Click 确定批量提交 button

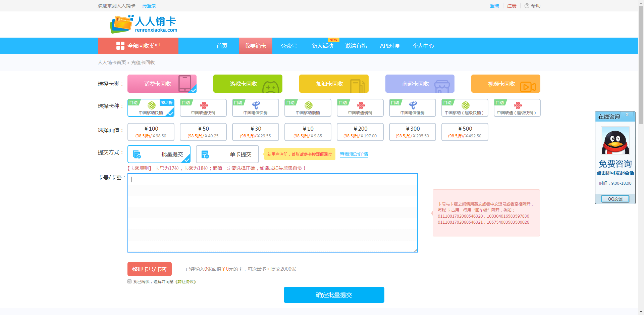pyautogui.click(x=334, y=295)
